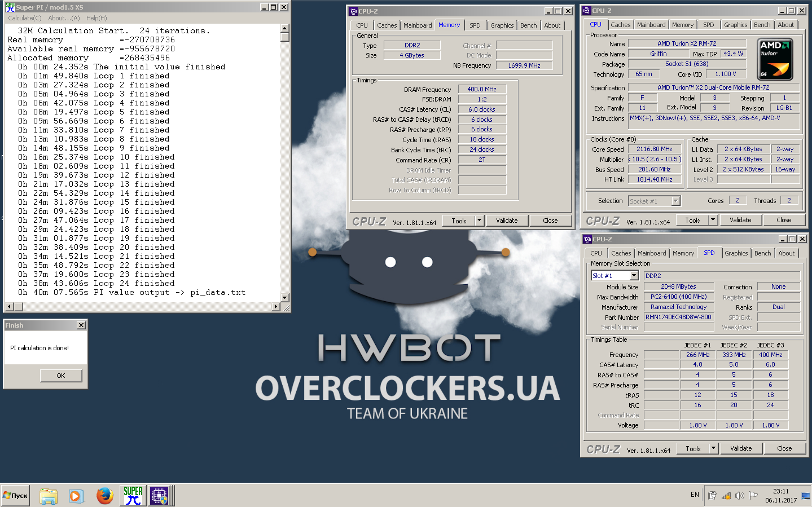Open Graphics tab in SPD window
This screenshot has height=507, width=812.
(736, 253)
